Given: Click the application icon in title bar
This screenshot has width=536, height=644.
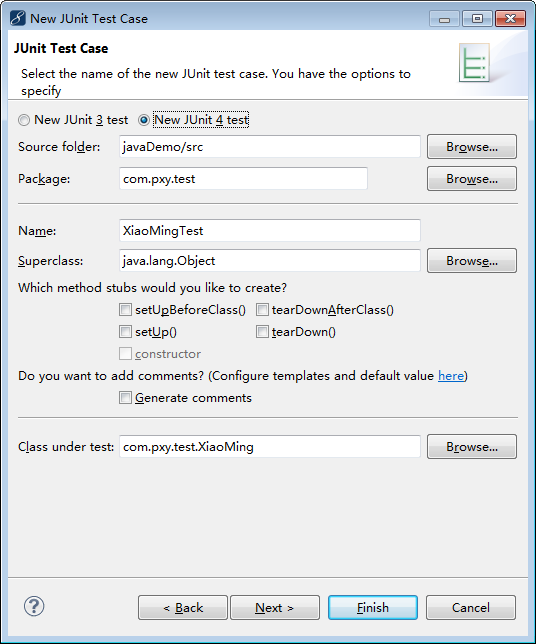Looking at the screenshot, I should (18, 18).
